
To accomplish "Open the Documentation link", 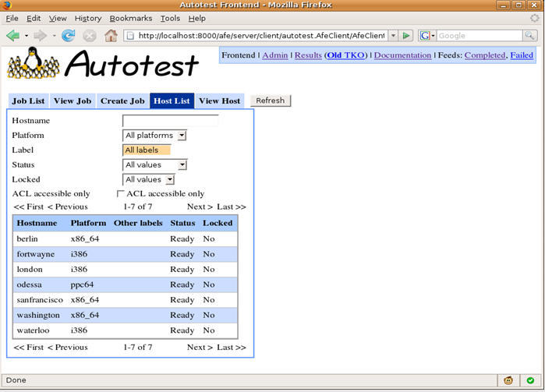I will tap(402, 55).
